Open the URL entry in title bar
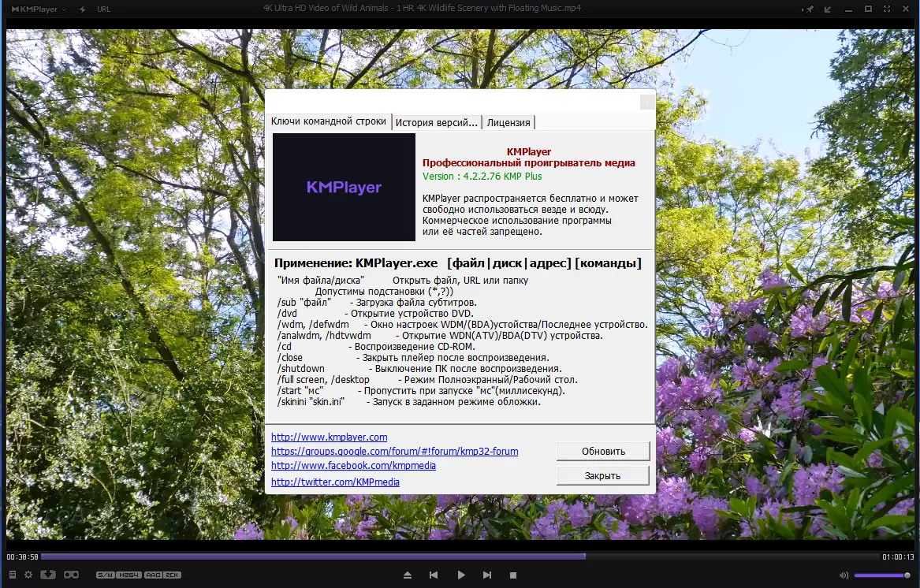Screen dimensions: 920x588 point(104,9)
